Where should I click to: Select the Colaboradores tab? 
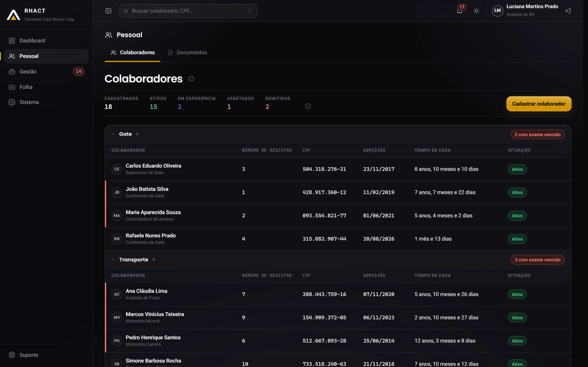133,52
